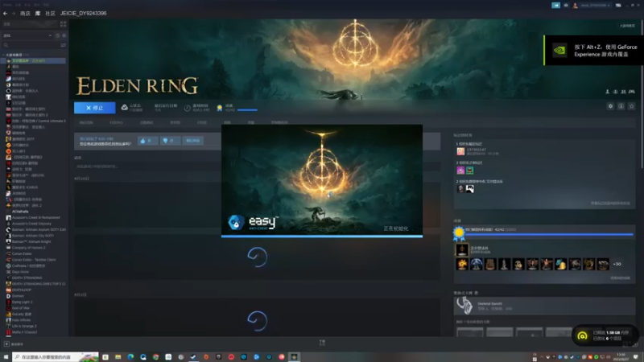The width and height of the screenshot is (644, 362).
Task: Go back with the left arrow
Action: [x=5, y=13]
